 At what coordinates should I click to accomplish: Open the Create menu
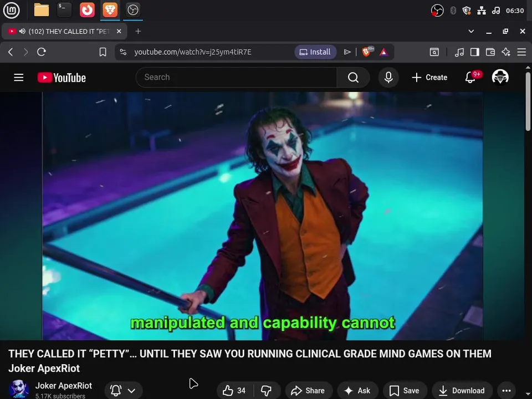(429, 78)
